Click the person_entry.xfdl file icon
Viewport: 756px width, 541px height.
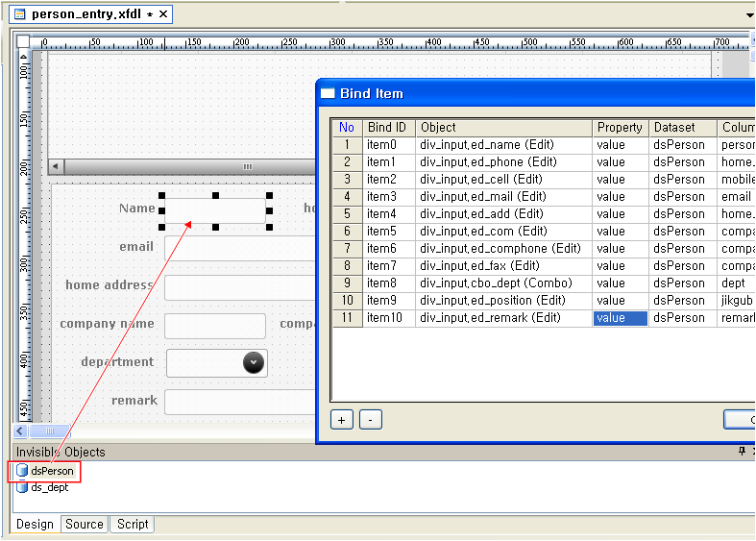point(19,14)
